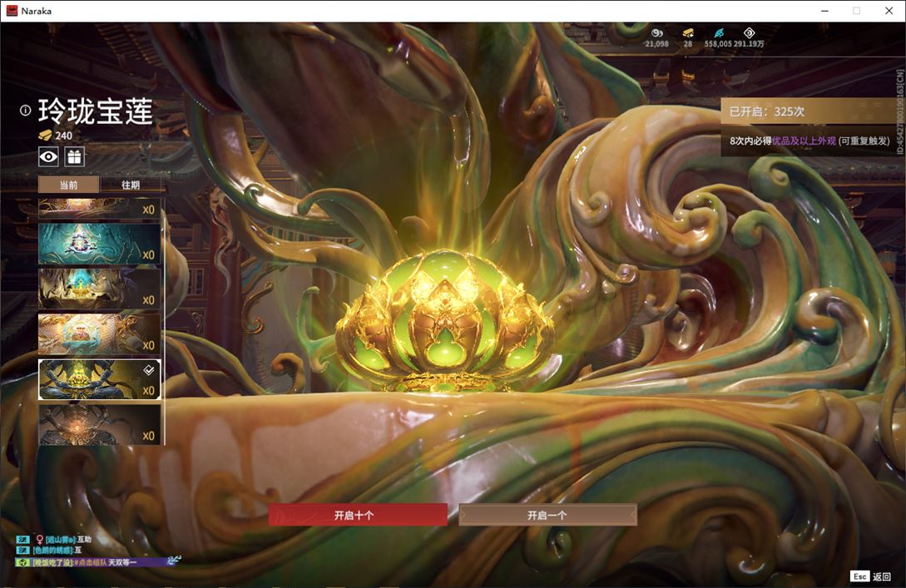Switch to the 往期 tab
Screen dimensions: 906x588
[x=131, y=185]
